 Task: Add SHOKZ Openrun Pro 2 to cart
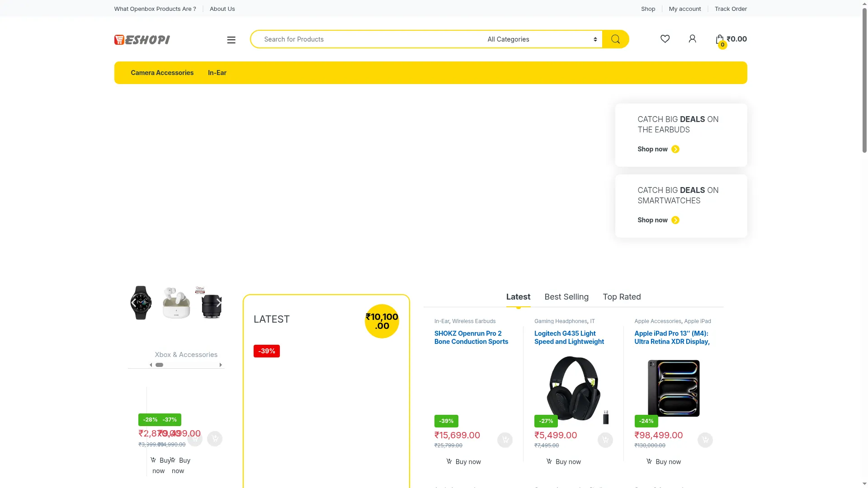pyautogui.click(x=505, y=440)
